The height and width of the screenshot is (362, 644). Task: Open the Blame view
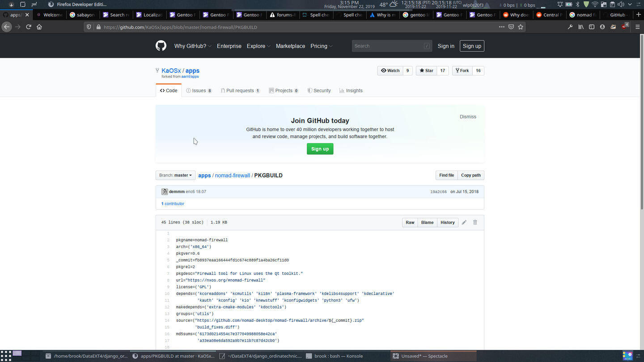427,222
